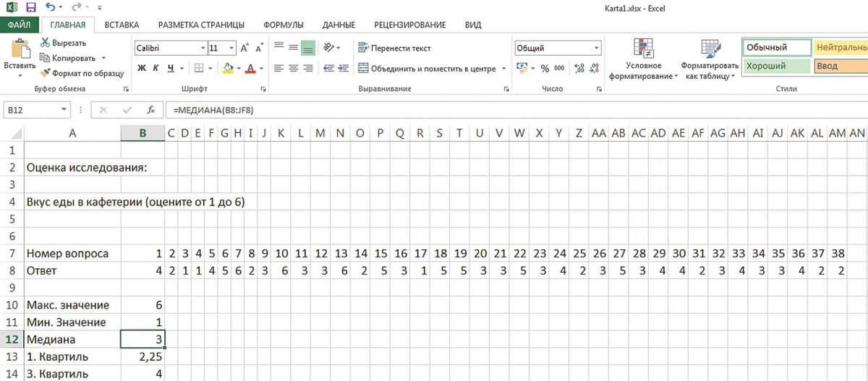Expand the number format (Общий) dropdown
Screen dimensions: 868x381
coord(597,48)
